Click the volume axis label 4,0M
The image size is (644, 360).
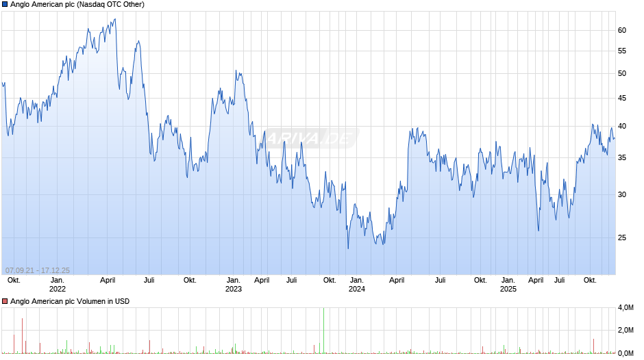pyautogui.click(x=626, y=308)
